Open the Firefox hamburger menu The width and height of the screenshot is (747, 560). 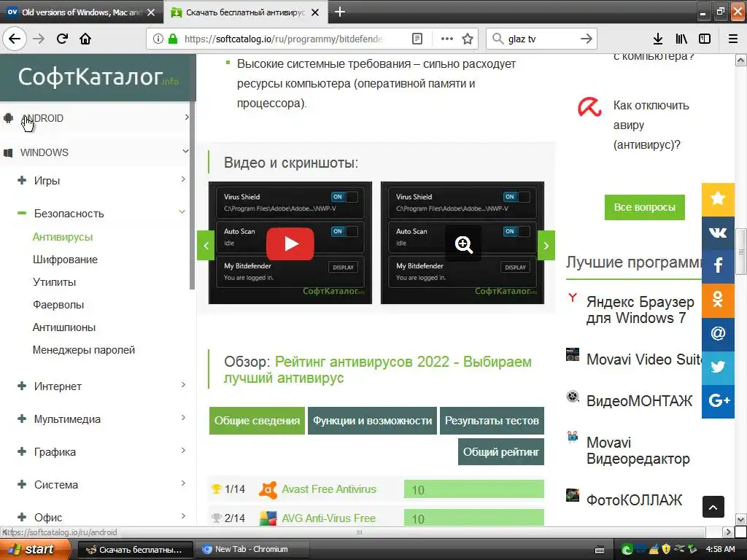pos(732,39)
